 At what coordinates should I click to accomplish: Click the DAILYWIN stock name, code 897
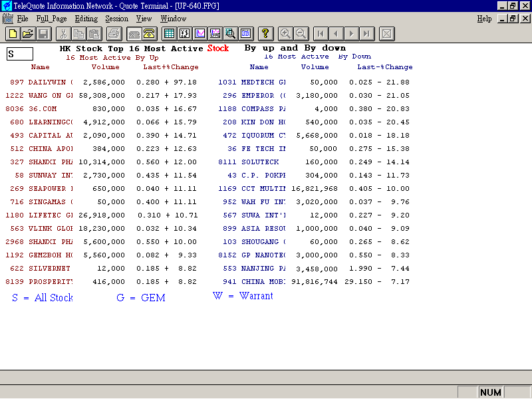(51, 82)
